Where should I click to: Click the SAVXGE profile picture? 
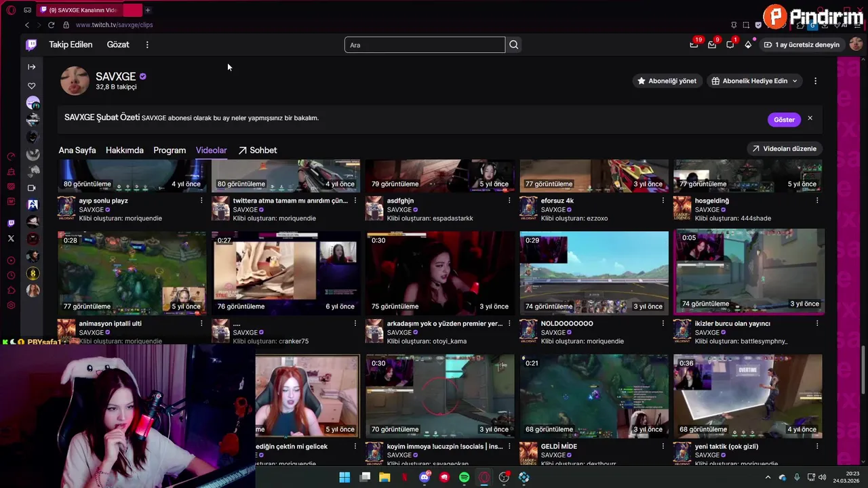click(x=75, y=81)
